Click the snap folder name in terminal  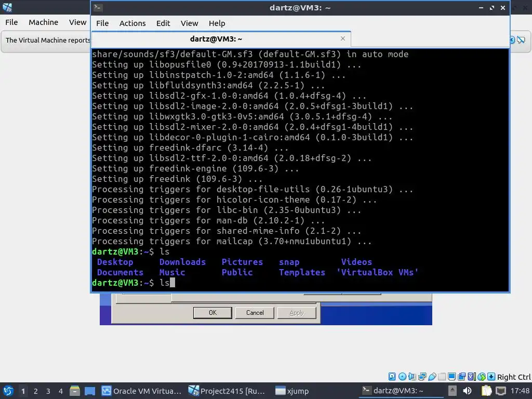click(289, 262)
